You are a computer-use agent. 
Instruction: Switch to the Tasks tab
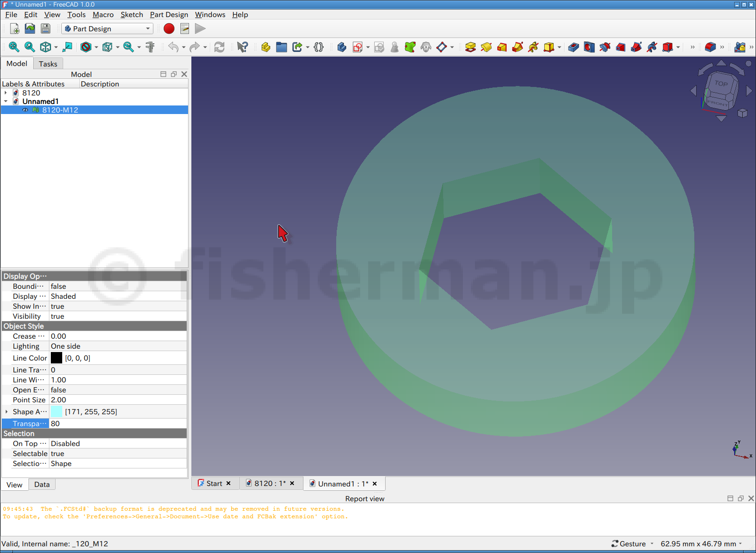[48, 64]
